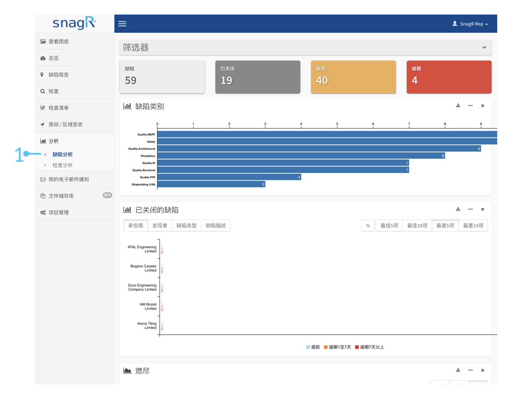Download the 燃尽 chart

coord(458,370)
